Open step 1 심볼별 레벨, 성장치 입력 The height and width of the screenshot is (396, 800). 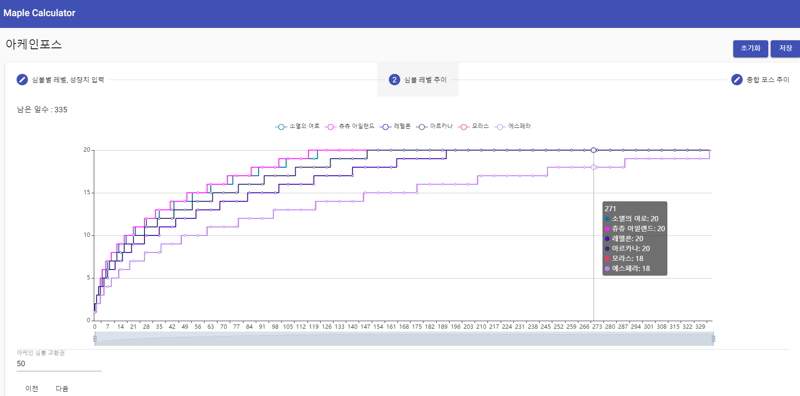tap(61, 80)
